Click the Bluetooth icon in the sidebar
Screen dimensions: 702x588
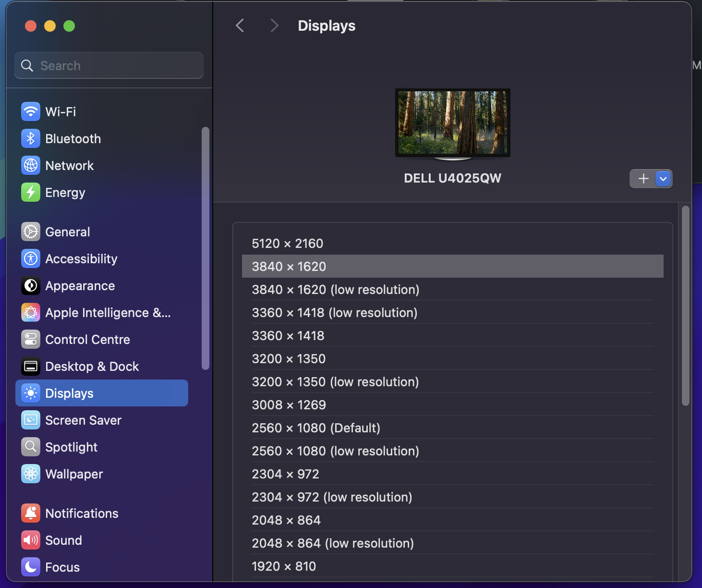point(31,139)
